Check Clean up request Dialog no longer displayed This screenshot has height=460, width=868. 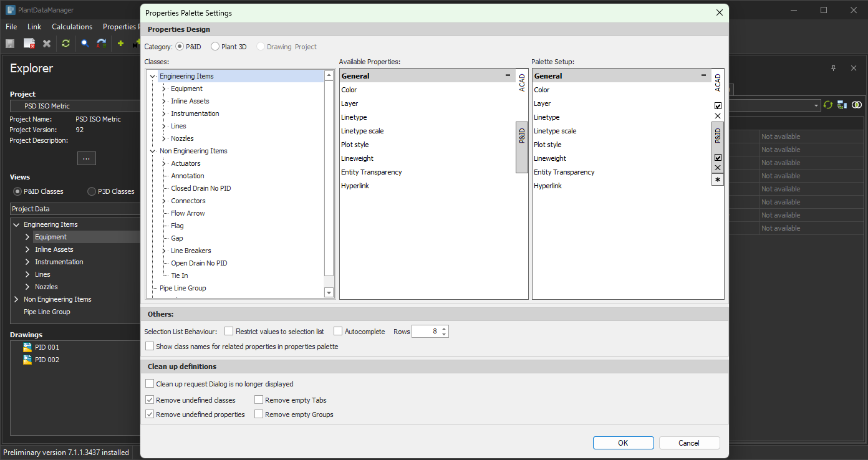tap(150, 383)
